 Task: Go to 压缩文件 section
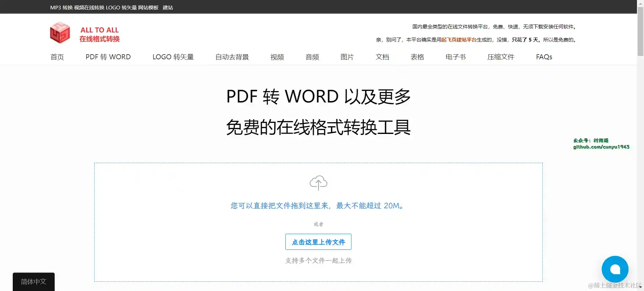[501, 57]
